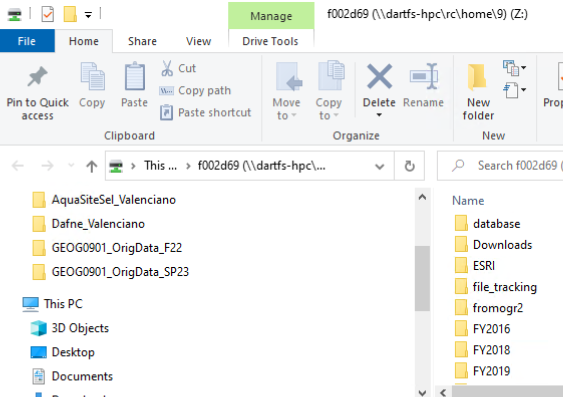Click the Back navigation arrow
563x397 pixels.
(x=18, y=166)
